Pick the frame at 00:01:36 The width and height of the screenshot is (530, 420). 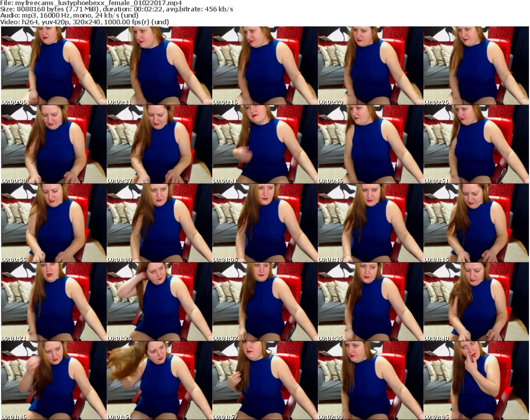point(371,302)
